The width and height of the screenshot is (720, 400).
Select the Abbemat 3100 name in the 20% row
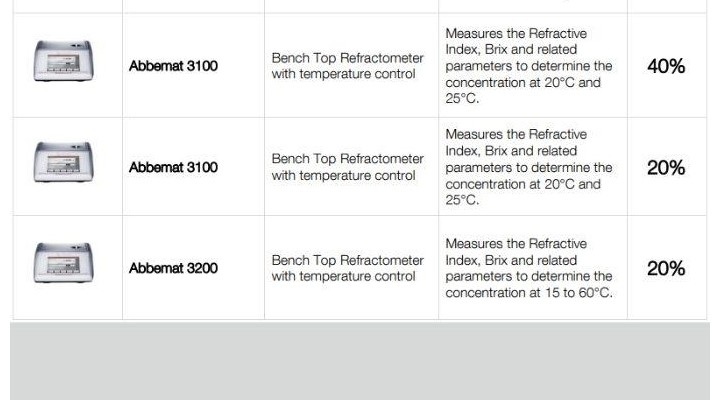(x=173, y=168)
